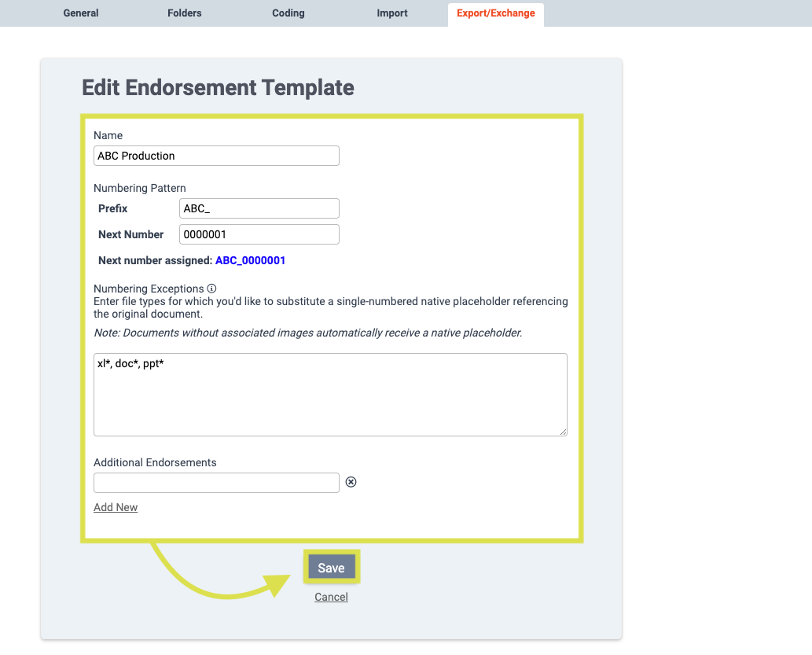Image resolution: width=812 pixels, height=655 pixels.
Task: Open the Coding tab
Action: pyautogui.click(x=288, y=13)
